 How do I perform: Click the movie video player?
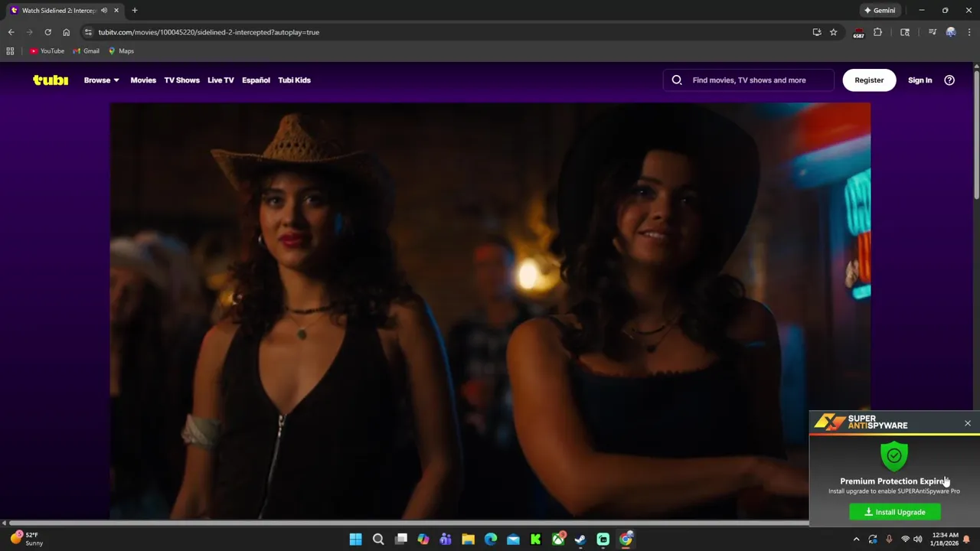pos(490,311)
